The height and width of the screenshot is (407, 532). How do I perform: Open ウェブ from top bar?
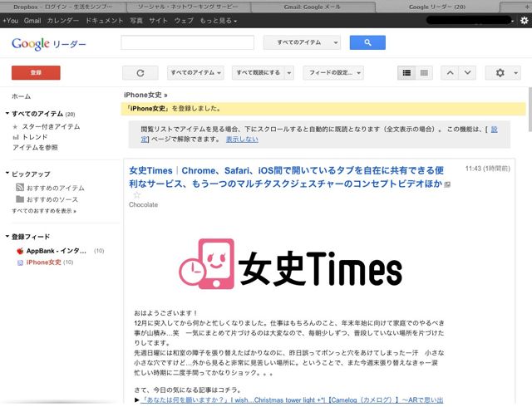pyautogui.click(x=184, y=21)
